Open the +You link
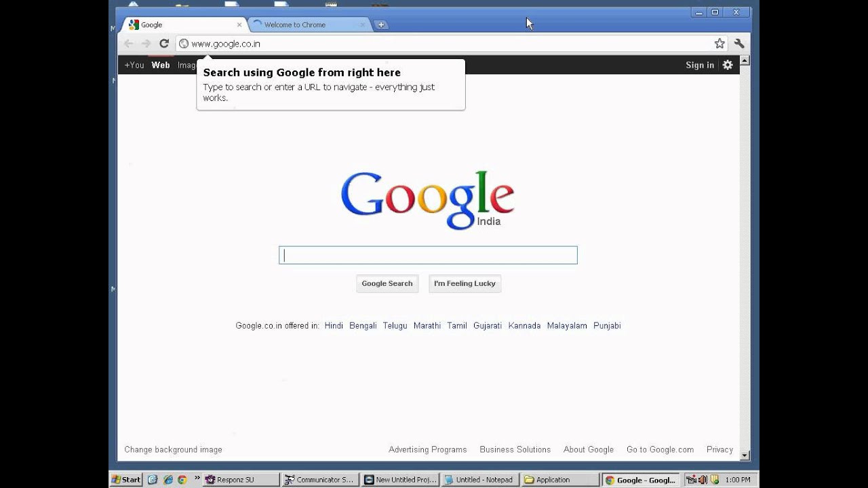 134,65
